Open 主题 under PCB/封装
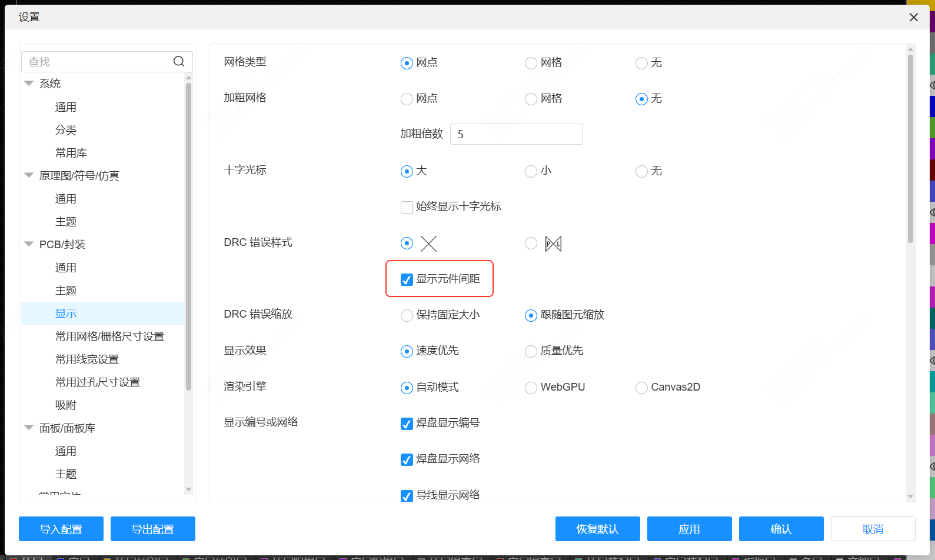The width and height of the screenshot is (935, 560). click(x=66, y=291)
